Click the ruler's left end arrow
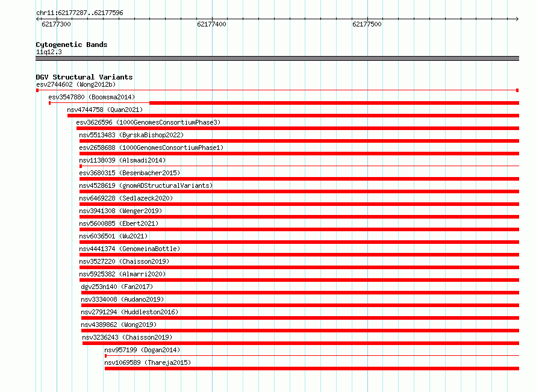The height and width of the screenshot is (392, 536). coord(38,19)
